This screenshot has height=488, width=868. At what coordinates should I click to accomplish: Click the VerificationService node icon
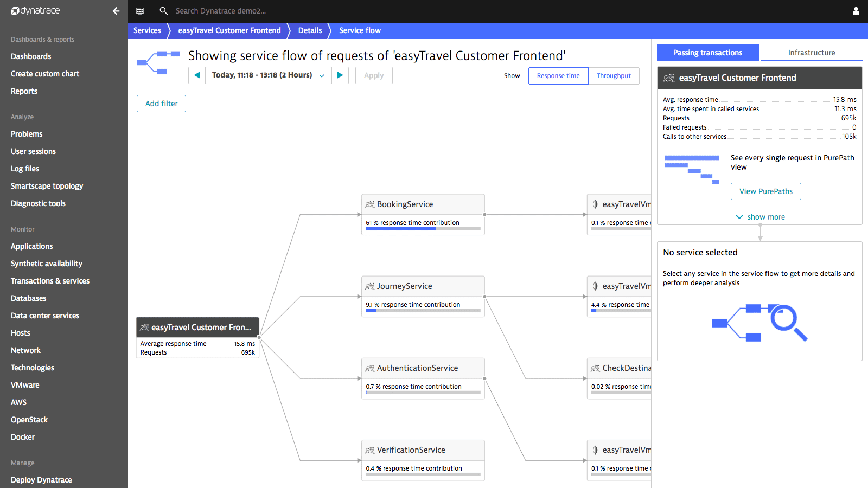370,450
